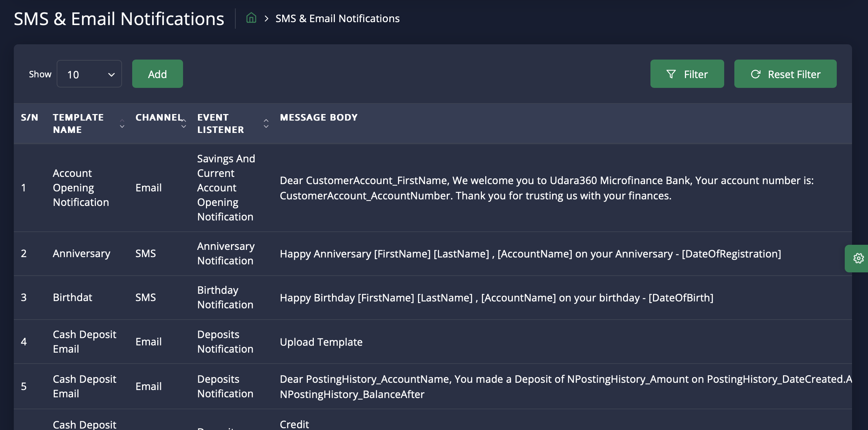Select the Anniversary template row
The height and width of the screenshot is (430, 868).
81,253
